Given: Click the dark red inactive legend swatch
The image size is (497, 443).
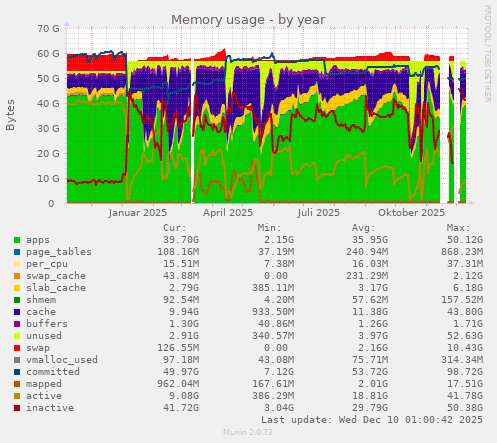Looking at the screenshot, I should 17,408.
